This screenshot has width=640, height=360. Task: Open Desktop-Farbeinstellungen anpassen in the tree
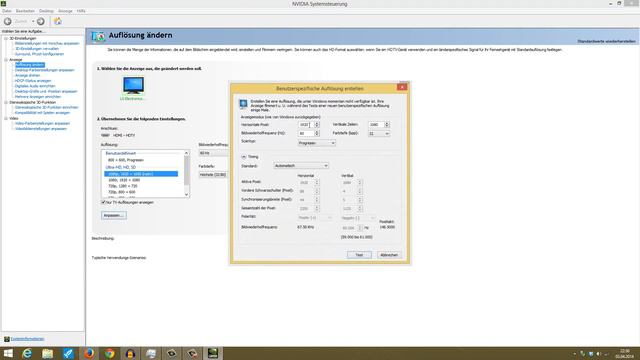pyautogui.click(x=44, y=70)
